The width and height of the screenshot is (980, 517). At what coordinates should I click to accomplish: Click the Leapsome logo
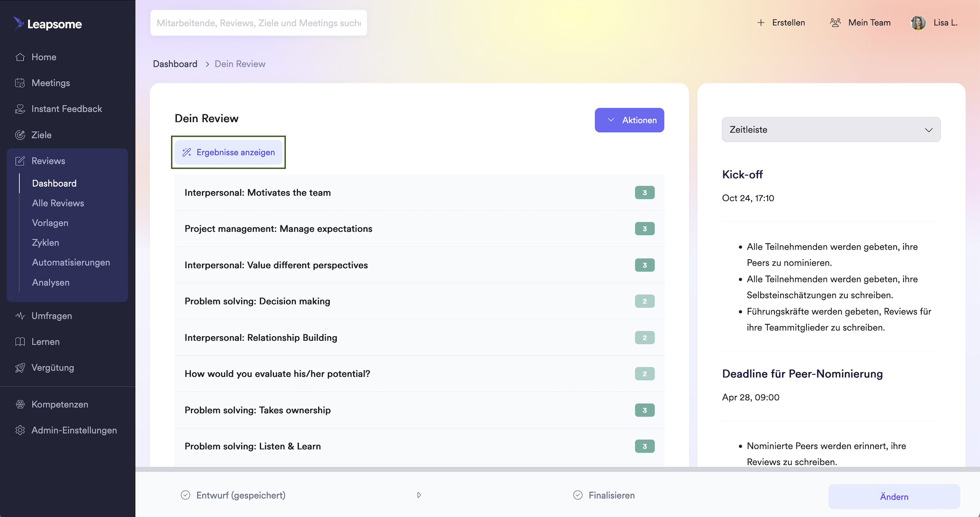[48, 24]
